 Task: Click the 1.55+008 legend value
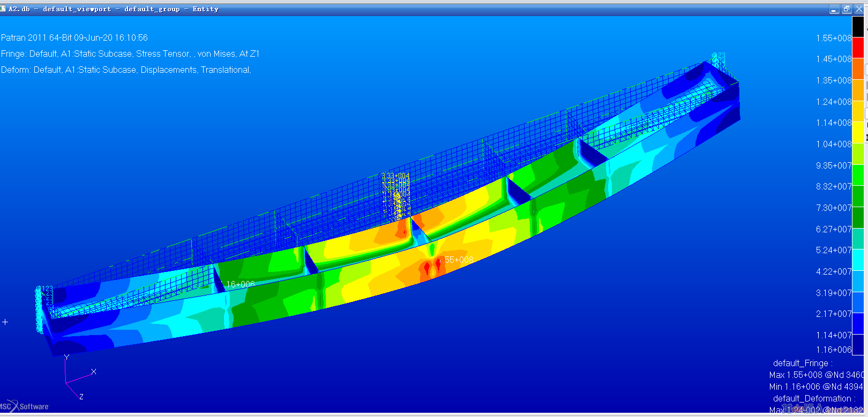pyautogui.click(x=834, y=38)
